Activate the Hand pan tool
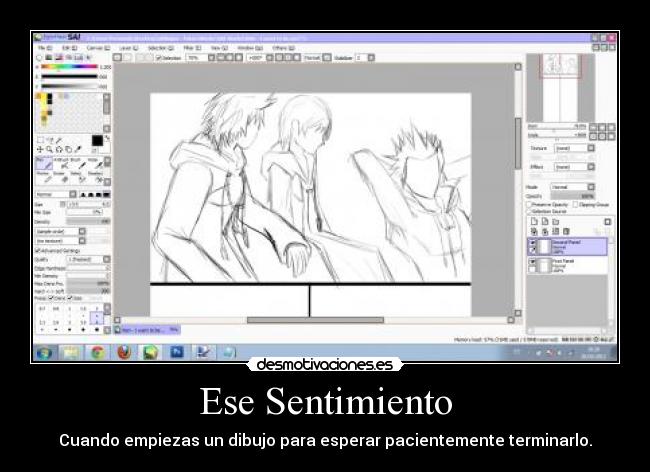This screenshot has width=650, height=472. point(68,149)
